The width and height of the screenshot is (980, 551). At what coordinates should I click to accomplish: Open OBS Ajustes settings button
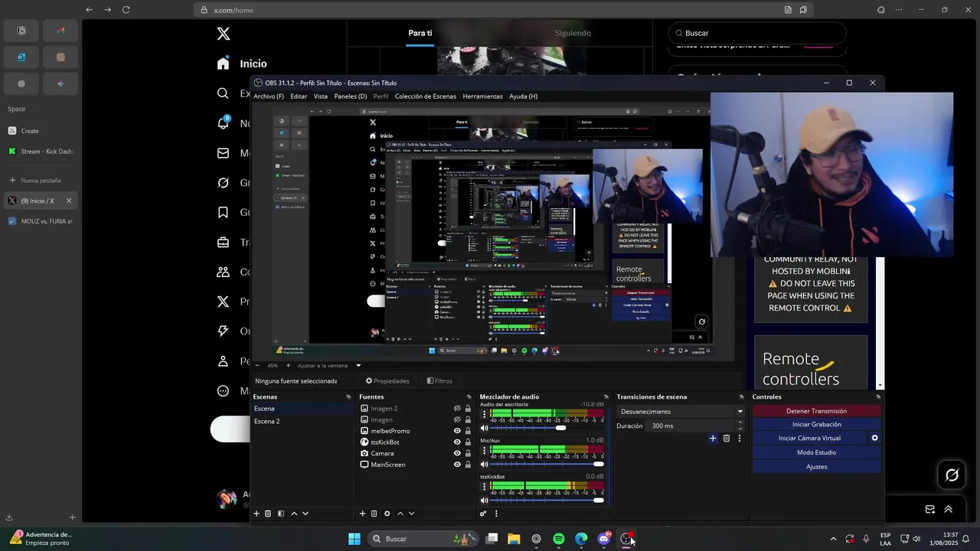[x=816, y=467]
